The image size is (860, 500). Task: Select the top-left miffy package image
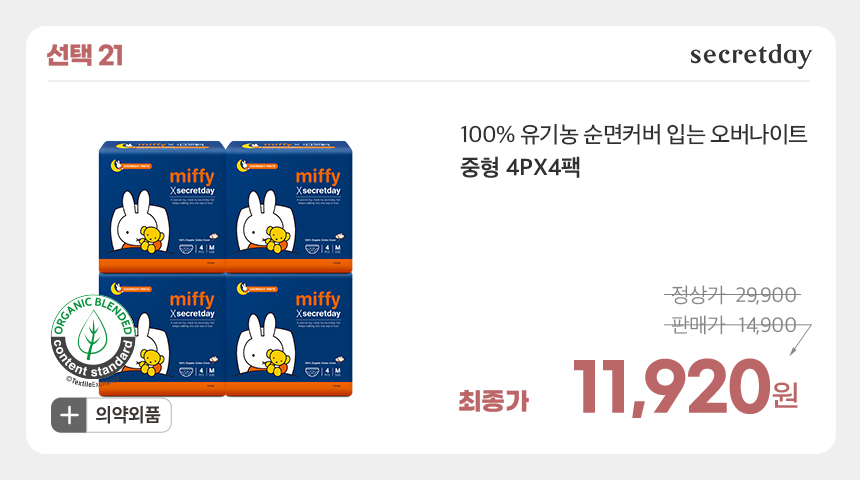(x=162, y=207)
